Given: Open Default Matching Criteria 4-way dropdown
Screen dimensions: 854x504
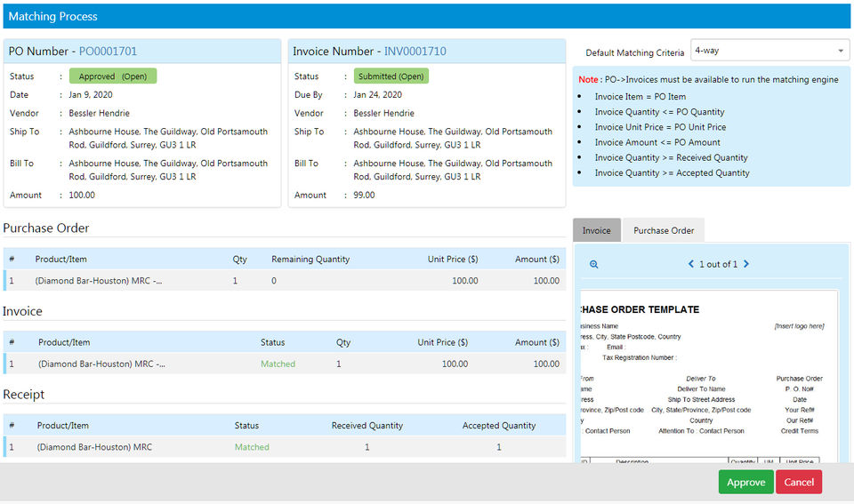Looking at the screenshot, I should click(x=769, y=51).
